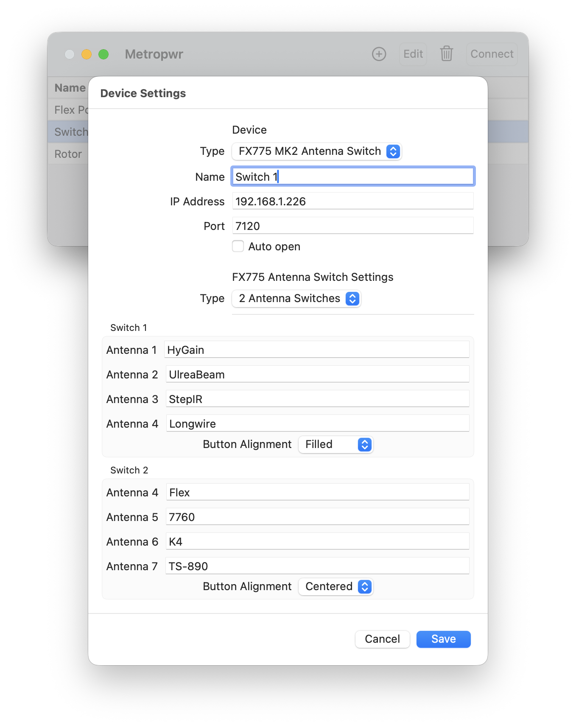Open the 2 Antenna Switches dropdown

tap(296, 299)
